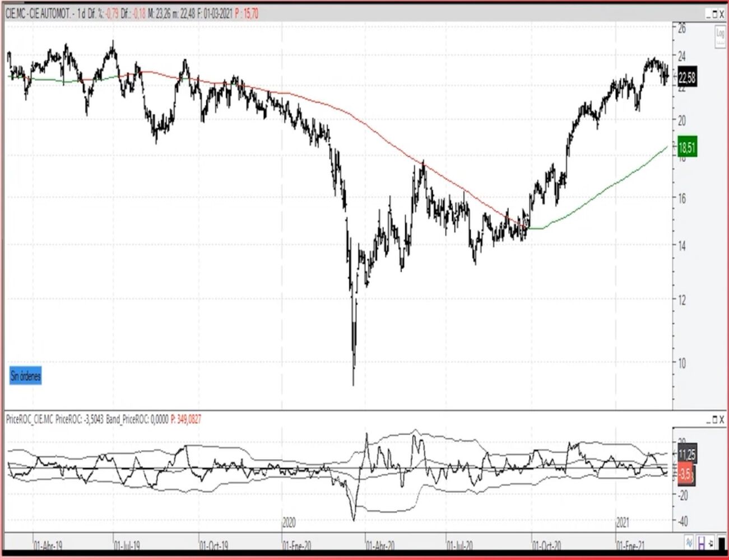
Task: Maximize the CIE.MC main chart panel
Action: tap(715, 14)
